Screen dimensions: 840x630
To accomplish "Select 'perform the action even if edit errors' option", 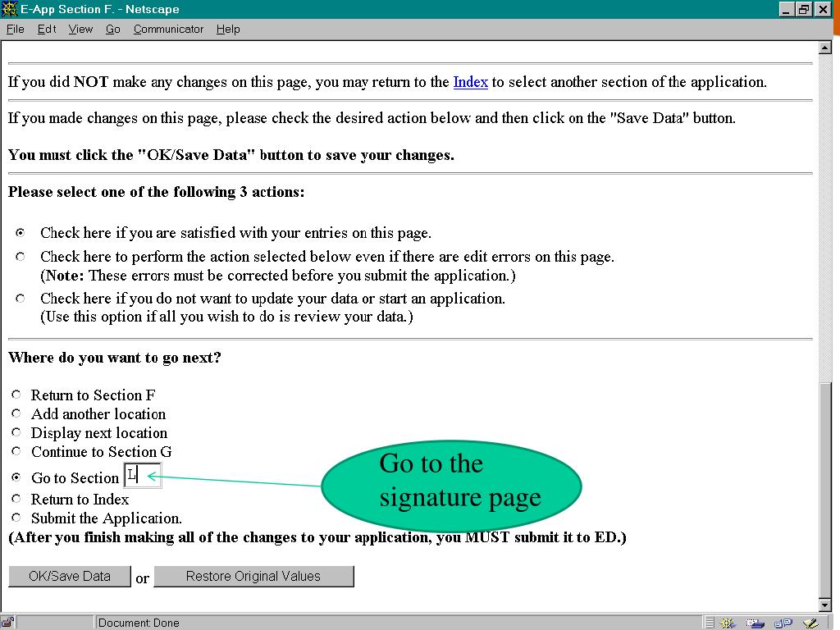I will tap(20, 257).
